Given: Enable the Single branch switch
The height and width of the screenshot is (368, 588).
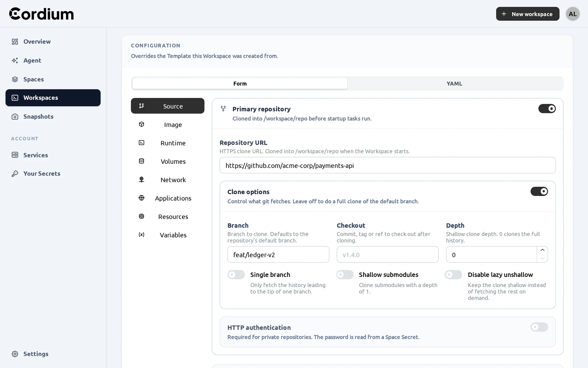Looking at the screenshot, I should tap(236, 274).
